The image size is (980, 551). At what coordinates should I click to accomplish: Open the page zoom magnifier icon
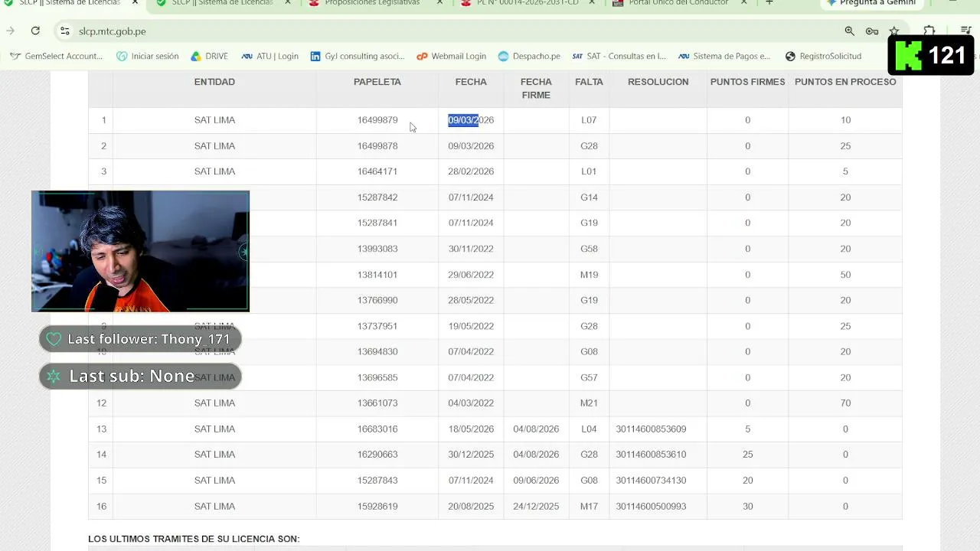849,31
